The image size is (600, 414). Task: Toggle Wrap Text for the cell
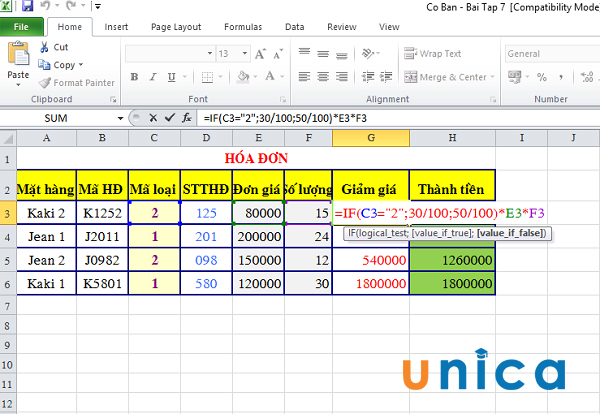click(x=433, y=54)
